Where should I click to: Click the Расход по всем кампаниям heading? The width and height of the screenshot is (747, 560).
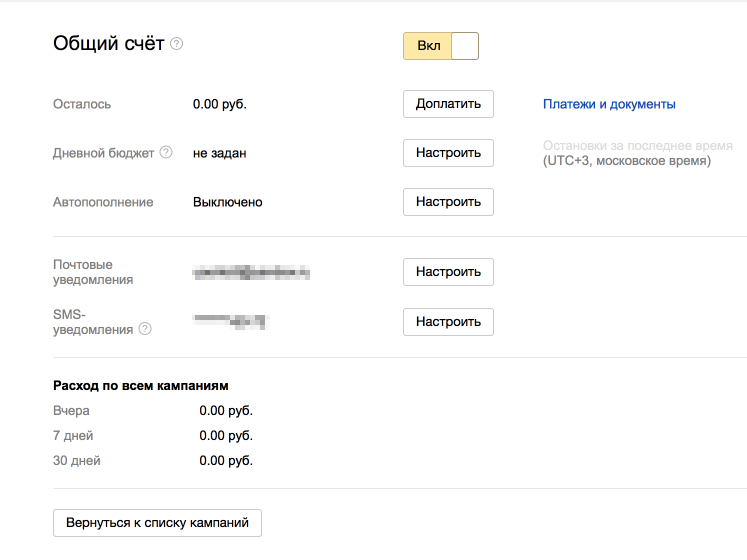[x=141, y=385]
